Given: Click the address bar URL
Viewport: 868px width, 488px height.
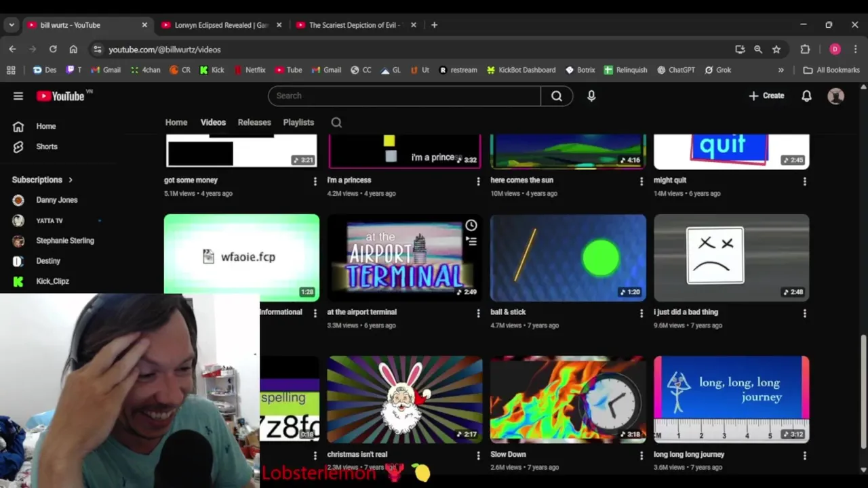Looking at the screenshot, I should 165,49.
